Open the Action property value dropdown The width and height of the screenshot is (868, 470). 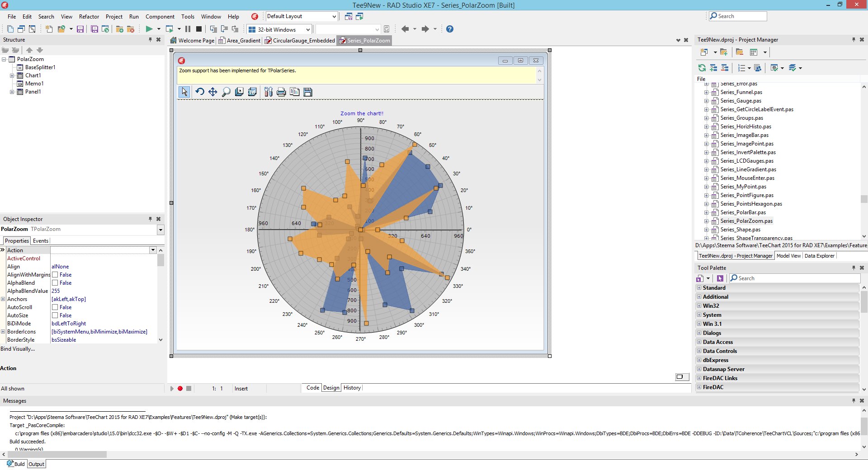point(153,250)
